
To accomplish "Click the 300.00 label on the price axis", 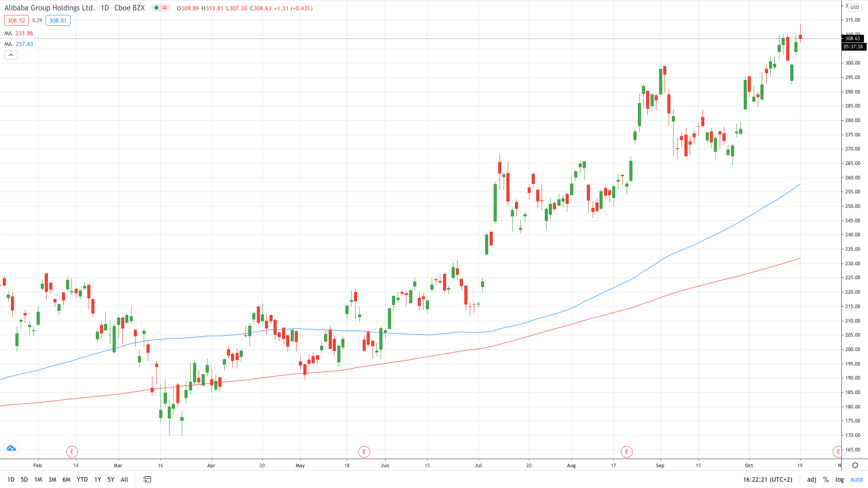I will click(x=853, y=63).
